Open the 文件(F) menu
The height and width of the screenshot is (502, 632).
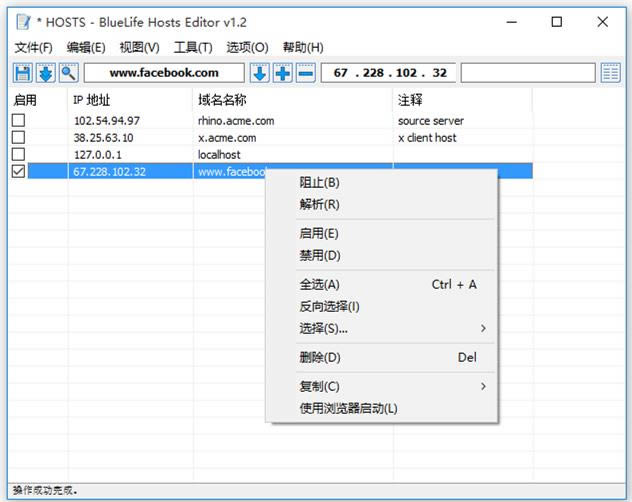pyautogui.click(x=33, y=48)
